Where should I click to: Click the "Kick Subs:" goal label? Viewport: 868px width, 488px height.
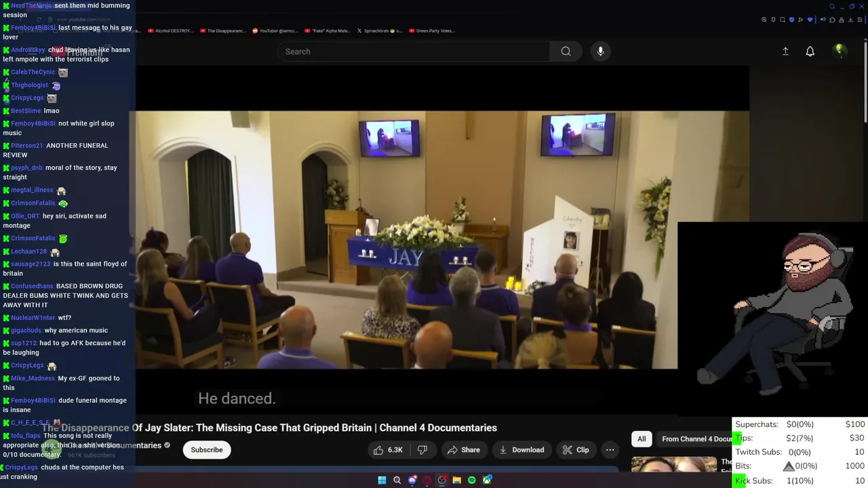point(753,481)
